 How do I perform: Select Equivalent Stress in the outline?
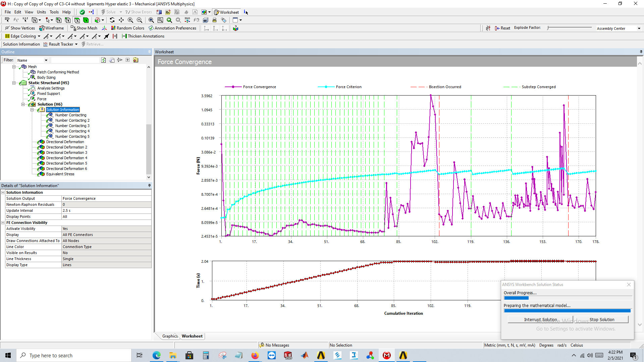pos(60,174)
